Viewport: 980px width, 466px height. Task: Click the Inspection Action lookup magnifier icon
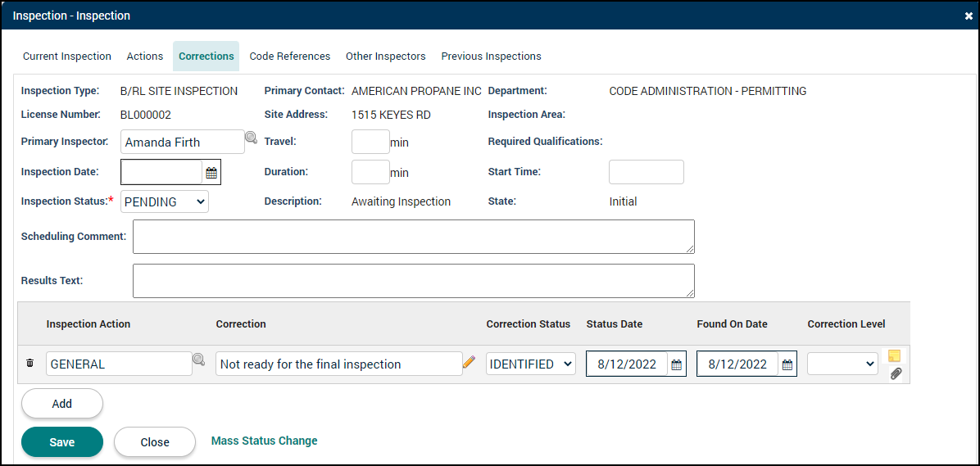click(x=199, y=360)
